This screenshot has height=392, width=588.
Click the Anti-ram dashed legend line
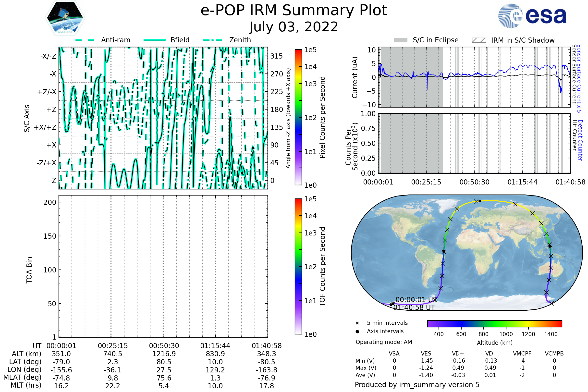85,40
